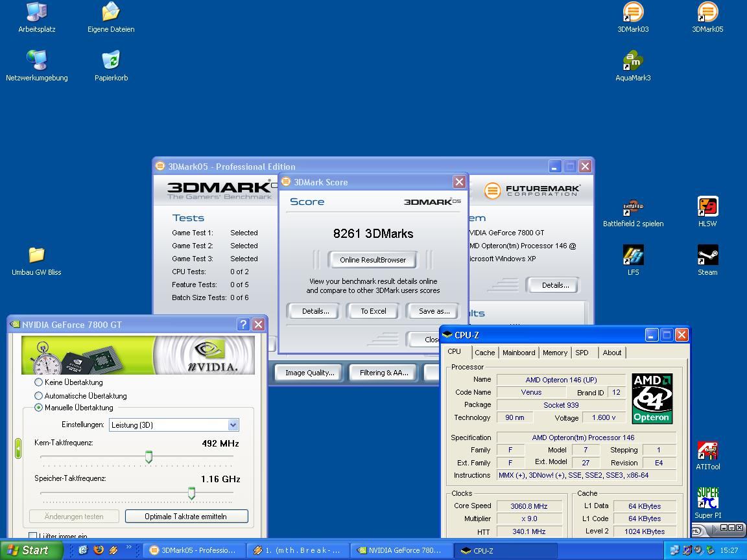The height and width of the screenshot is (560, 747).
Task: Select the Umbau GW Bliss folder
Action: (x=37, y=261)
